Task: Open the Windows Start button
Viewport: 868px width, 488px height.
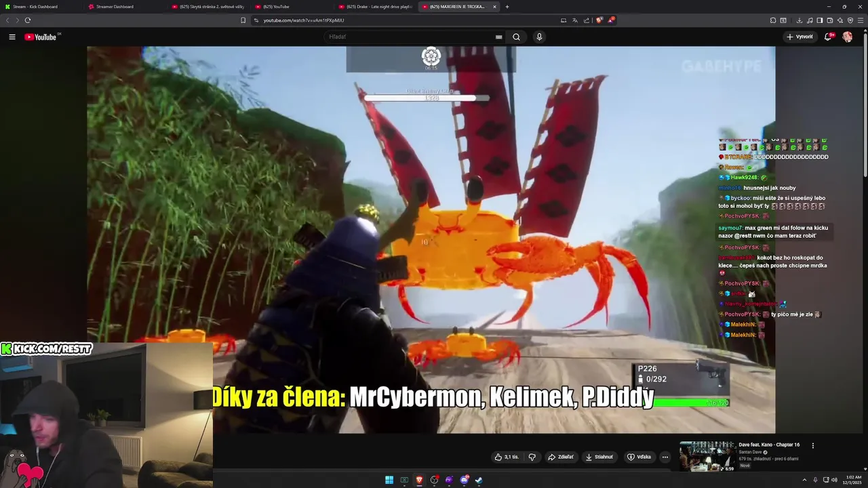Action: 389,480
